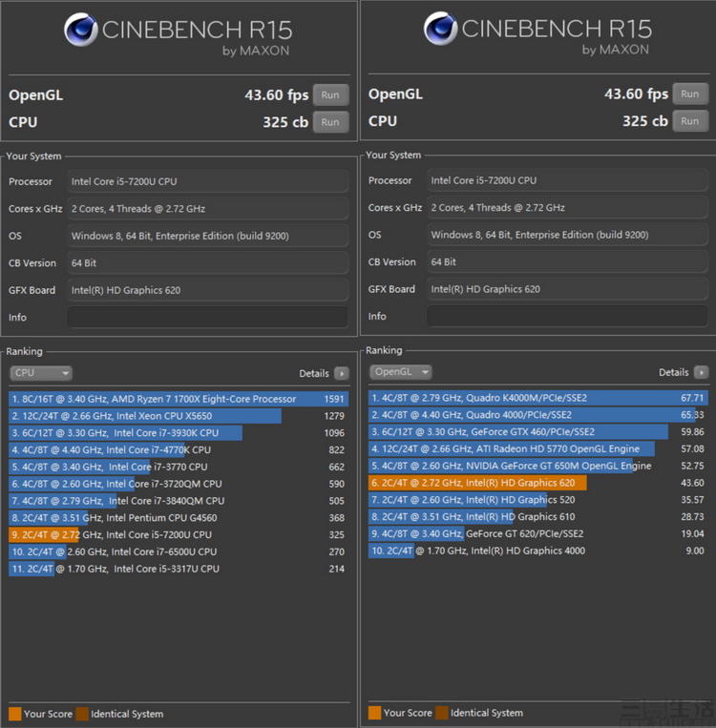Click the Cores x GHz field in the left window
Screen dimensions: 716x728
[208, 208]
